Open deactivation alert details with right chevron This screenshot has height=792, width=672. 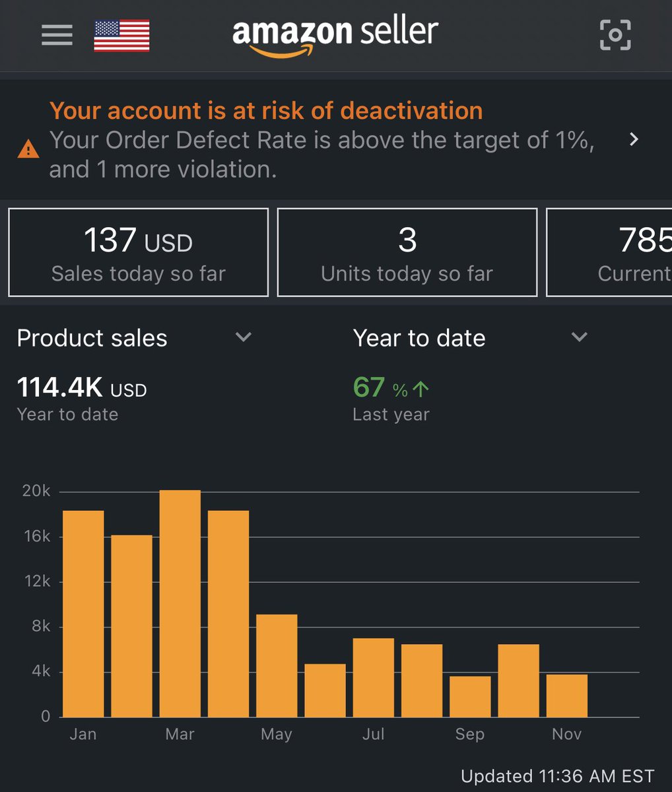(x=634, y=139)
